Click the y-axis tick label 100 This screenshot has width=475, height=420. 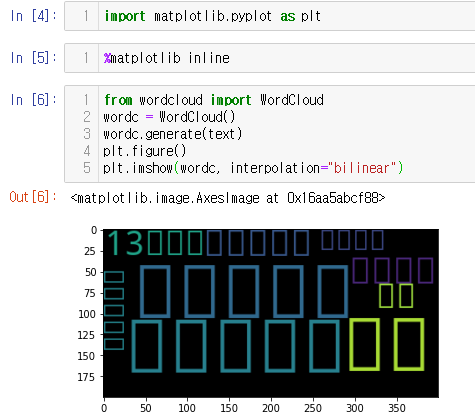(87, 314)
